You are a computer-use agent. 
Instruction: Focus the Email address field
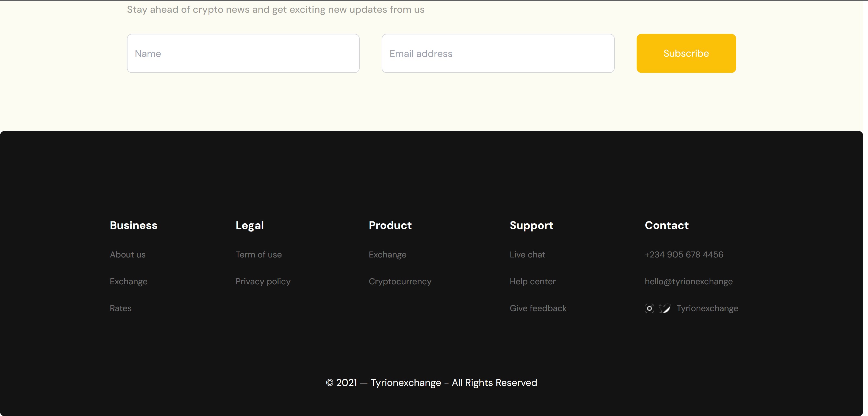tap(498, 53)
